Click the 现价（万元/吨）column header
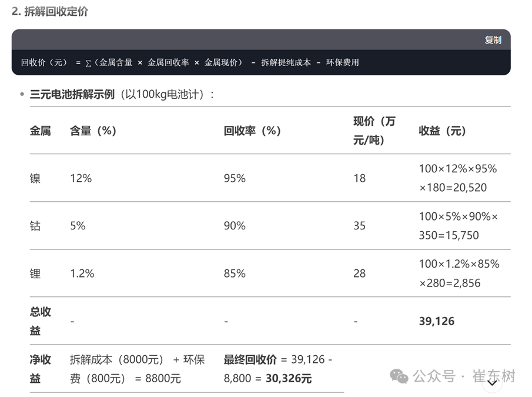Image resolution: width=532 pixels, height=397 pixels. [374, 131]
